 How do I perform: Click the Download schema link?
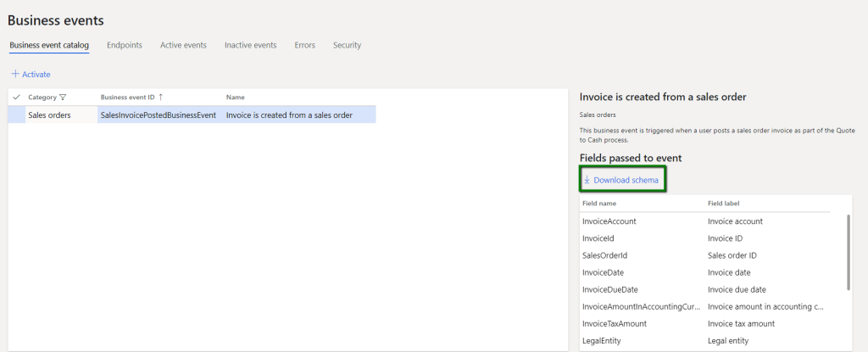(626, 180)
